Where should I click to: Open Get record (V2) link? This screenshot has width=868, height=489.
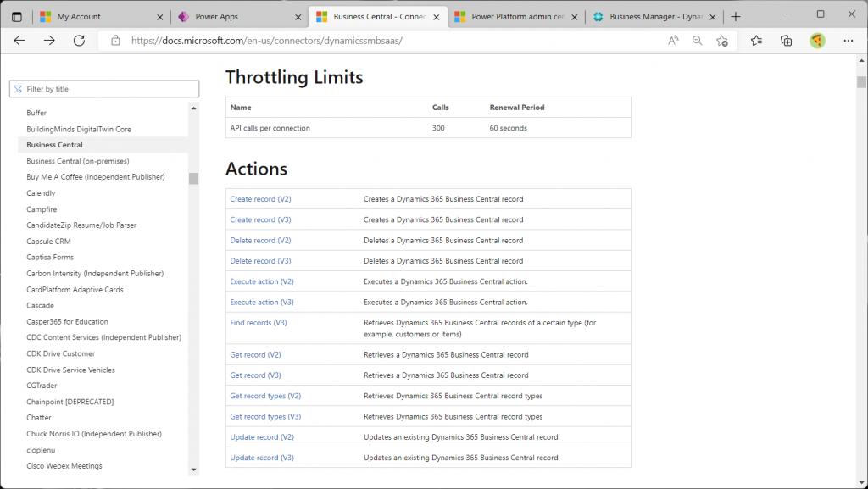(x=256, y=354)
